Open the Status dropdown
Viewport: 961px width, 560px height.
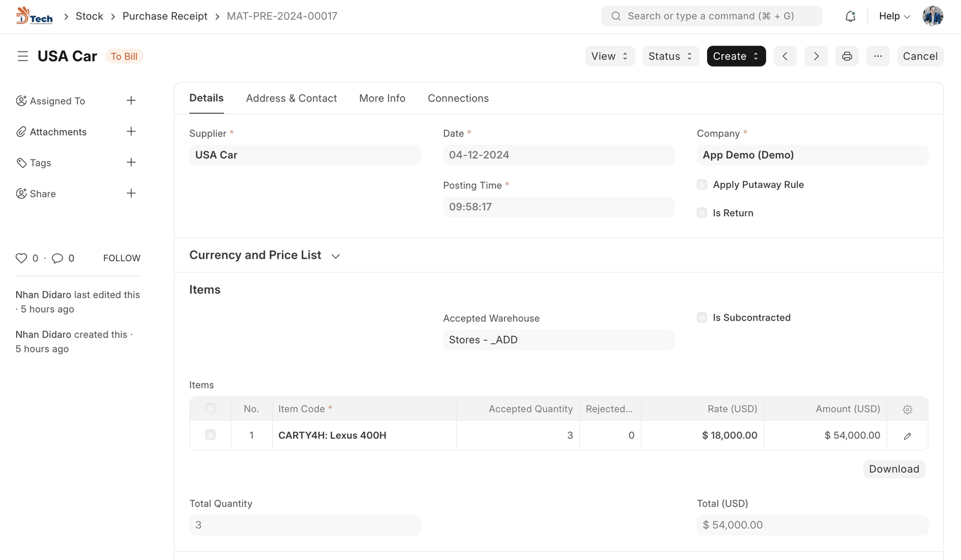click(x=670, y=56)
